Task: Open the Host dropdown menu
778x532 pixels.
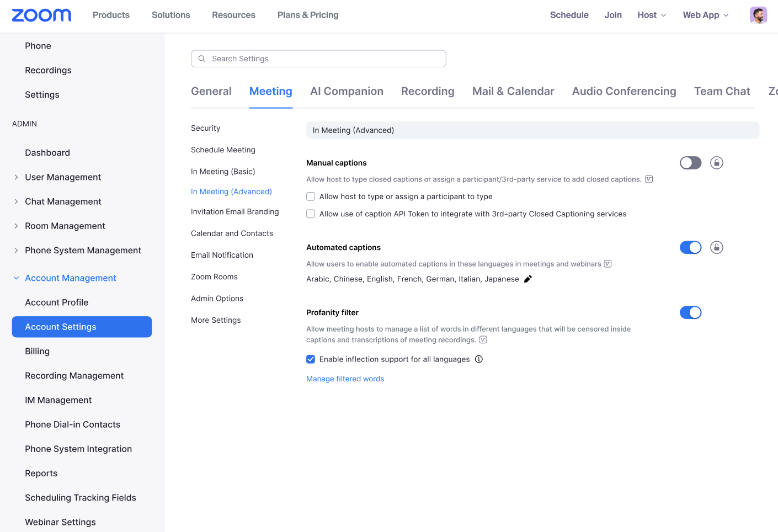Action: (x=652, y=15)
